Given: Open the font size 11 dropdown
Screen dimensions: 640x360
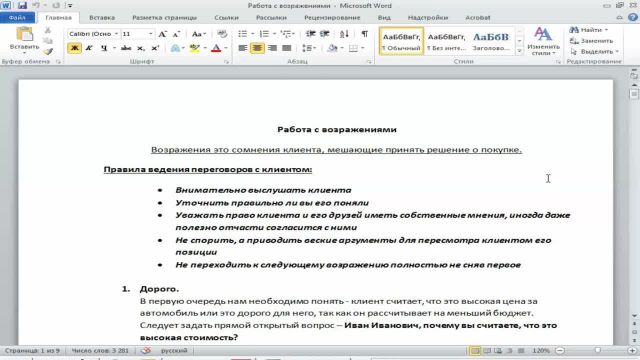Looking at the screenshot, I should 151,34.
